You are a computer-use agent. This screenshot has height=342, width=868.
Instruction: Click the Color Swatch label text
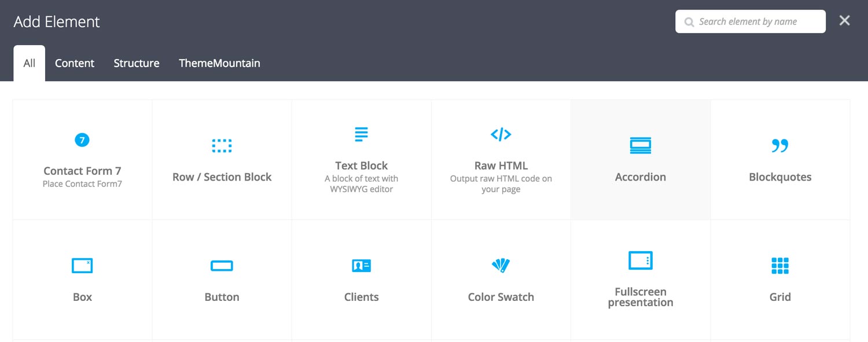501,297
